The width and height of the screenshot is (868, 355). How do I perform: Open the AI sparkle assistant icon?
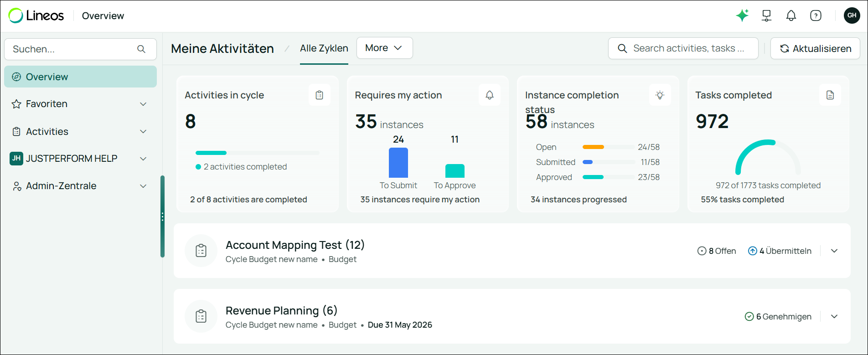click(x=742, y=15)
